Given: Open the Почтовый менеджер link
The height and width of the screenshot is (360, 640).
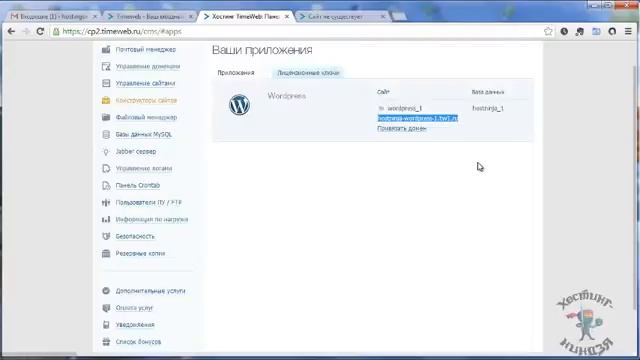Looking at the screenshot, I should pyautogui.click(x=146, y=49).
